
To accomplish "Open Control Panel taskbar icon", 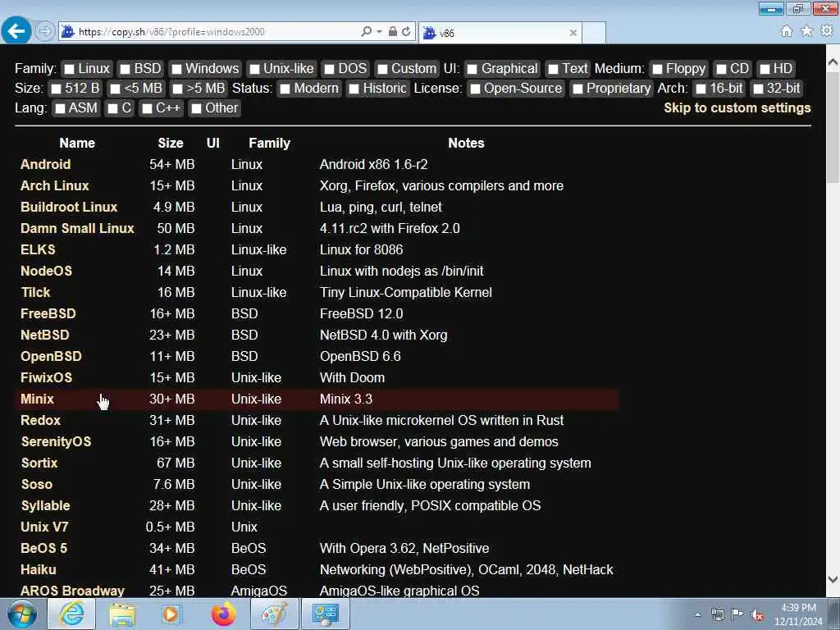I will coord(325,614).
